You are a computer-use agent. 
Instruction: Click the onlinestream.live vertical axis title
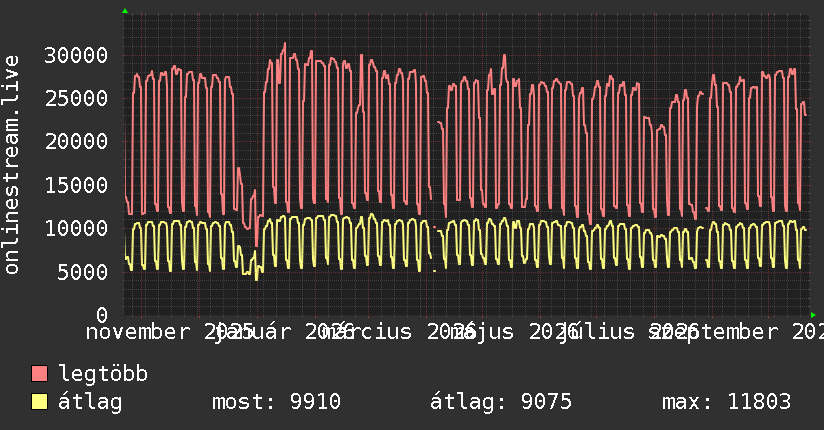(x=11, y=165)
